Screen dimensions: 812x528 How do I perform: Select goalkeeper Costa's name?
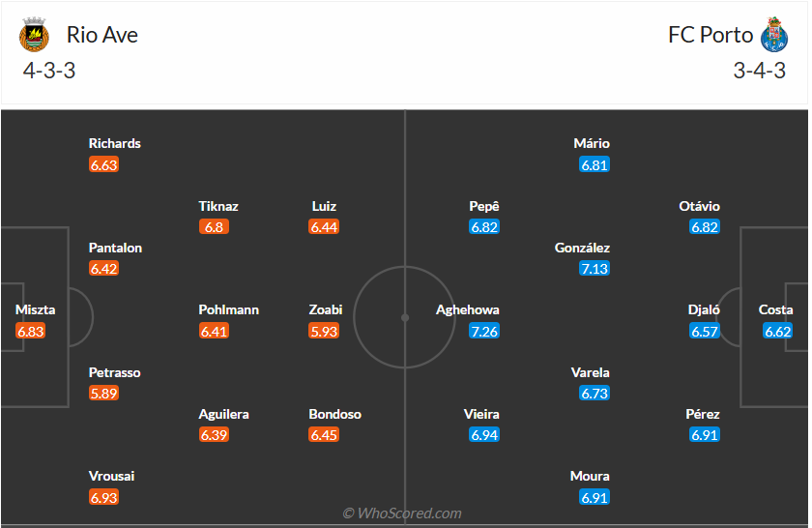(776, 309)
